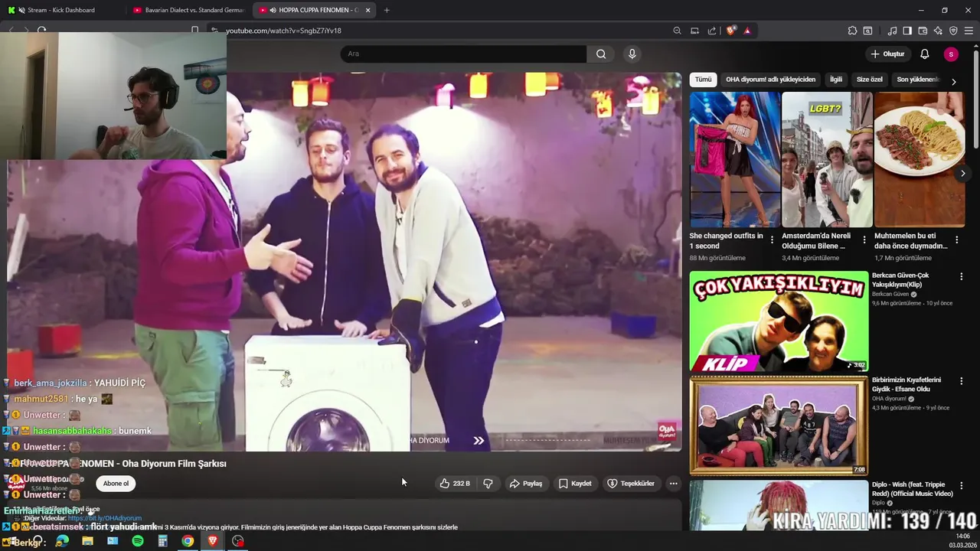Open a new browser tab
Viewport: 980px width, 551px height.
click(387, 10)
